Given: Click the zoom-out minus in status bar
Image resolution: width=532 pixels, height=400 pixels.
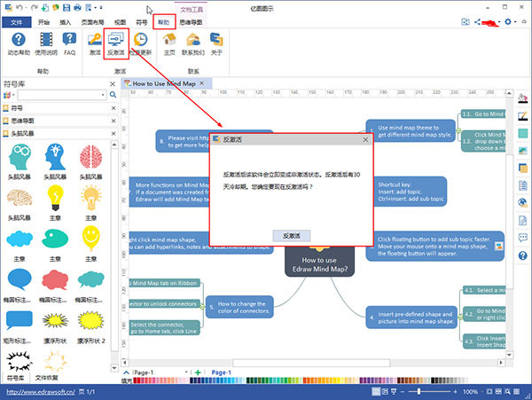Looking at the screenshot, I should (403, 391).
